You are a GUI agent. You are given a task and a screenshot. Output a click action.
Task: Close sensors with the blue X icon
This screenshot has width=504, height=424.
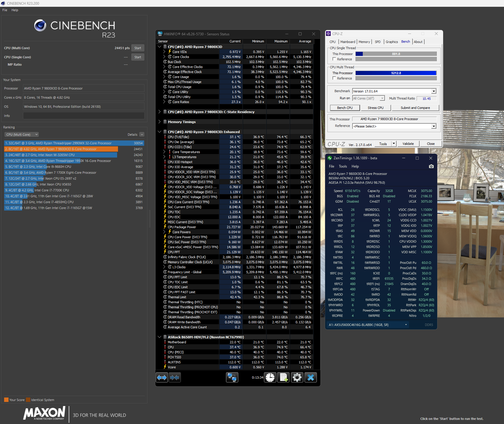pos(311,377)
